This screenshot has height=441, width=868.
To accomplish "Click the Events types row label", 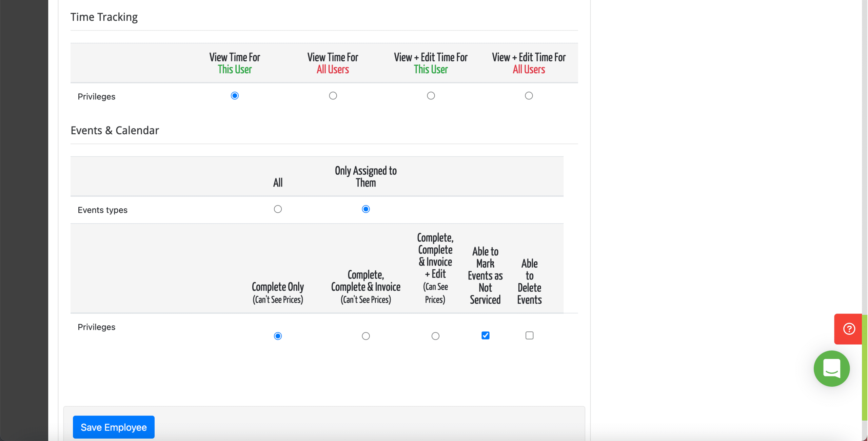I will click(102, 210).
